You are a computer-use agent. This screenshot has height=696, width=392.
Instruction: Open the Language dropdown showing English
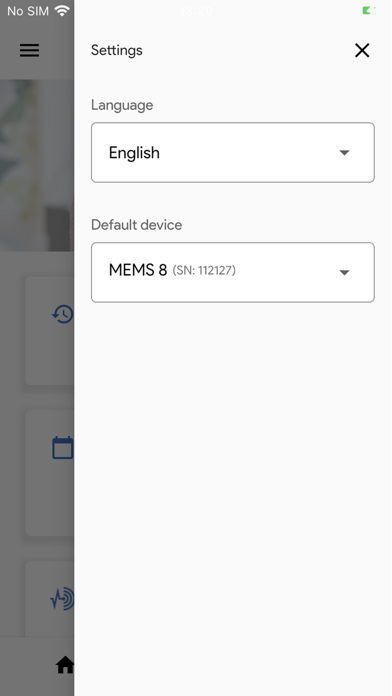click(x=233, y=152)
